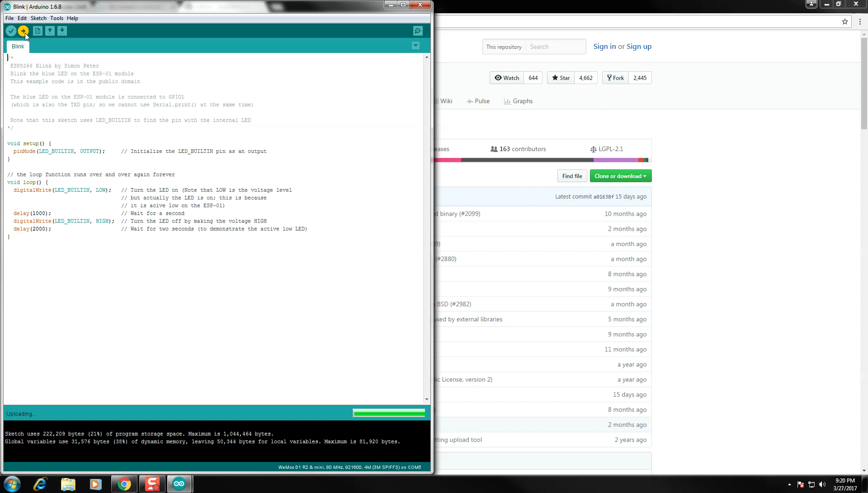
Task: Click the green upload progress bar
Action: [x=389, y=413]
